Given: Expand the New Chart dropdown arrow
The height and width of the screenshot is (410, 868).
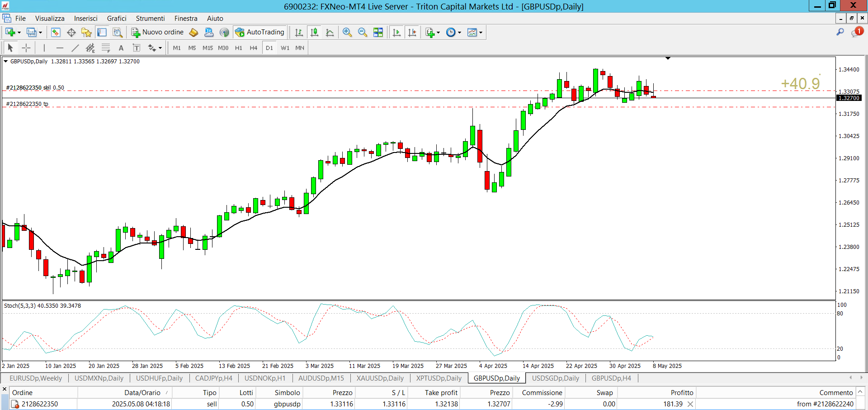Looking at the screenshot, I should pos(19,33).
